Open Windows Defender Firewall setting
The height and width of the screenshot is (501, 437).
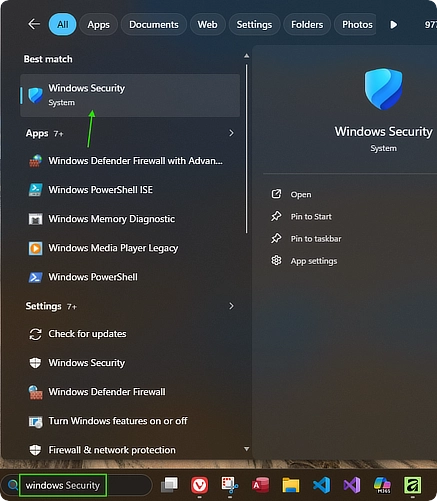pyautogui.click(x=130, y=392)
